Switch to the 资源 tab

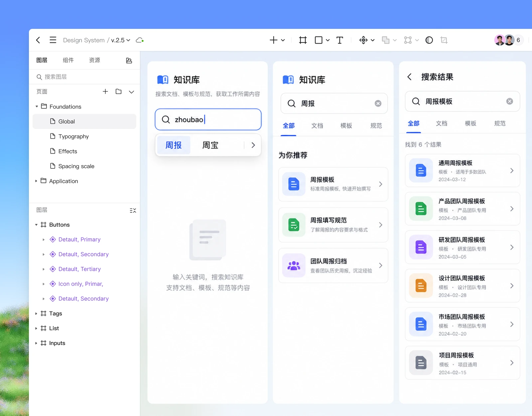[94, 60]
